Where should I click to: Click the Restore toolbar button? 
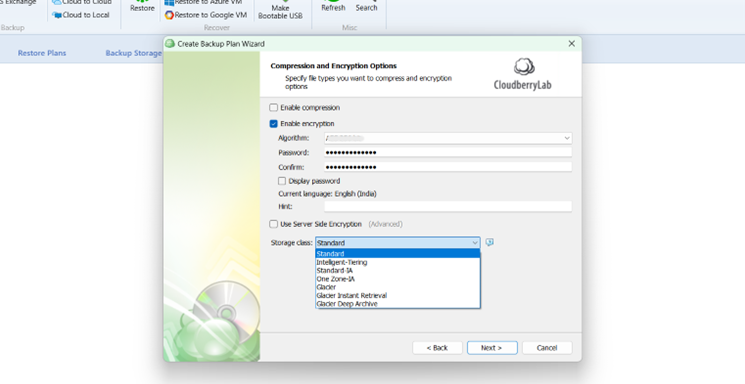click(142, 6)
